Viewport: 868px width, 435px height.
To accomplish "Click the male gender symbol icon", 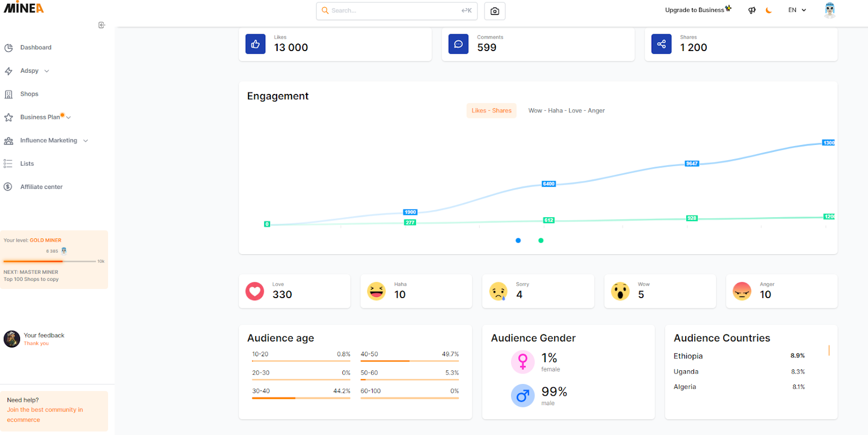I will tap(523, 396).
